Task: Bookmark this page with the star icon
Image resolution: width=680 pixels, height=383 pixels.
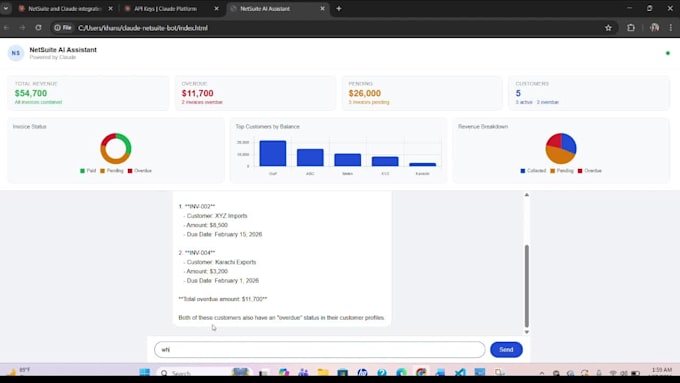Action: (x=608, y=28)
